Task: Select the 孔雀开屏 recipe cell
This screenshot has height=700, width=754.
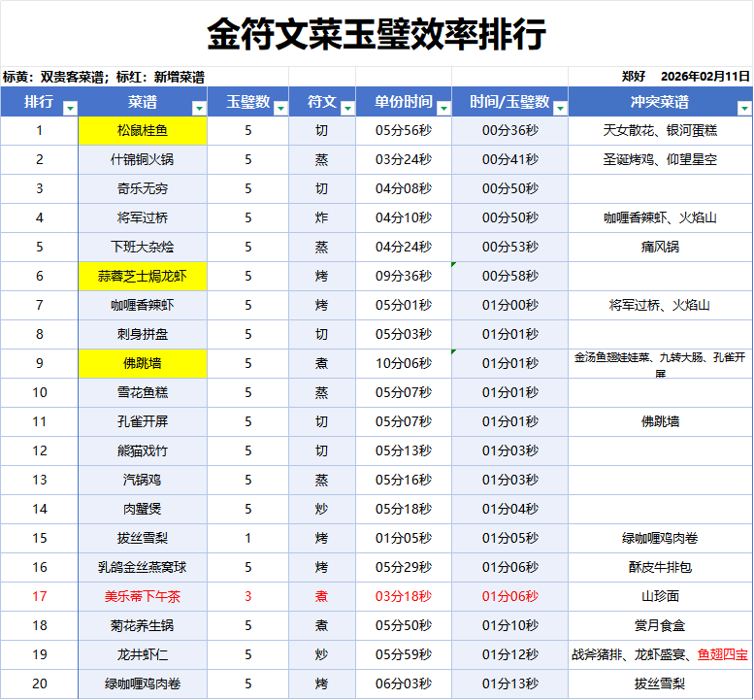Action: 143,422
